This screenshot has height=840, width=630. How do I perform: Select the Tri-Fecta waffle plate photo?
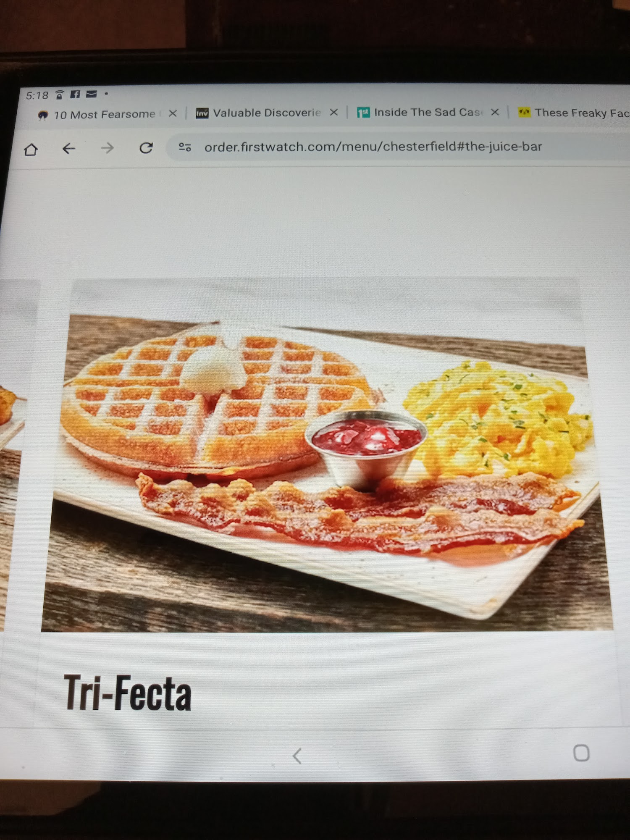click(327, 472)
